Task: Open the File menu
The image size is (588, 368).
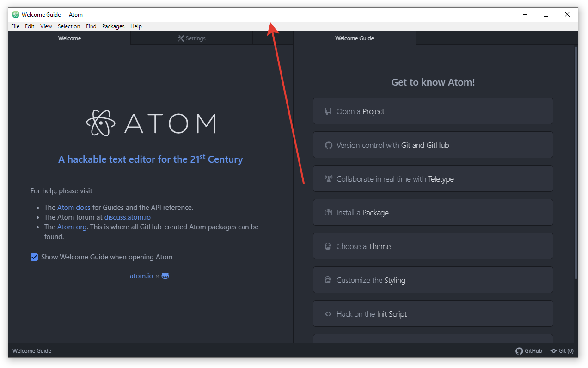Action: [15, 26]
